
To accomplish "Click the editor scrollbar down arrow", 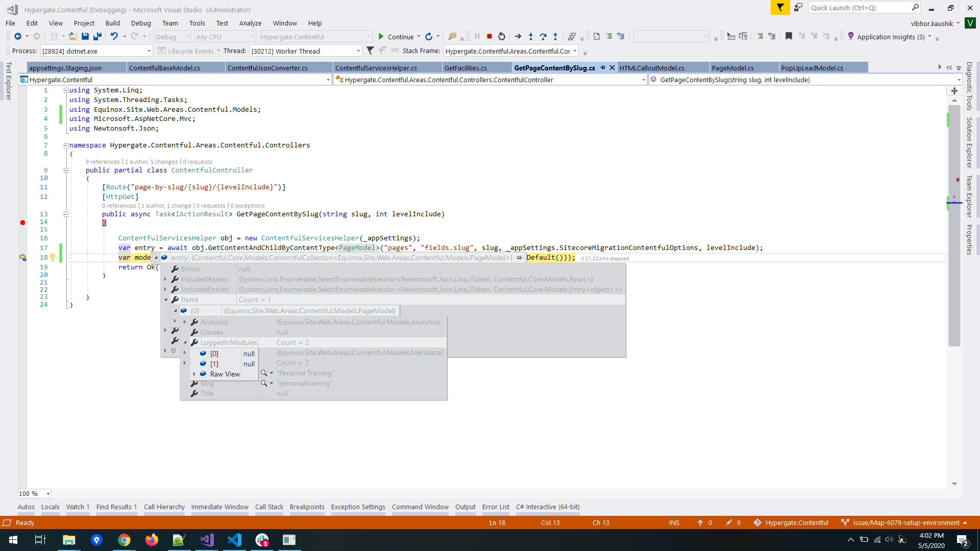I will 954,483.
